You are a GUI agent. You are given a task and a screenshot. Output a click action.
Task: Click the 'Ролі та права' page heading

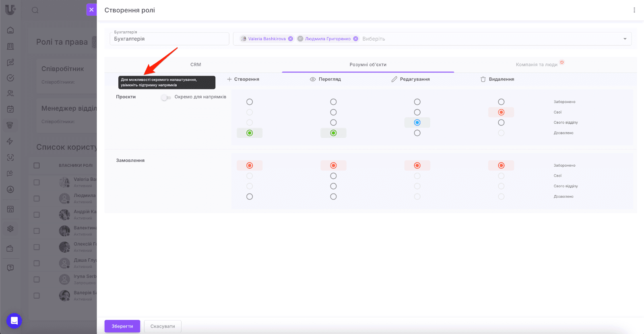pyautogui.click(x=62, y=42)
